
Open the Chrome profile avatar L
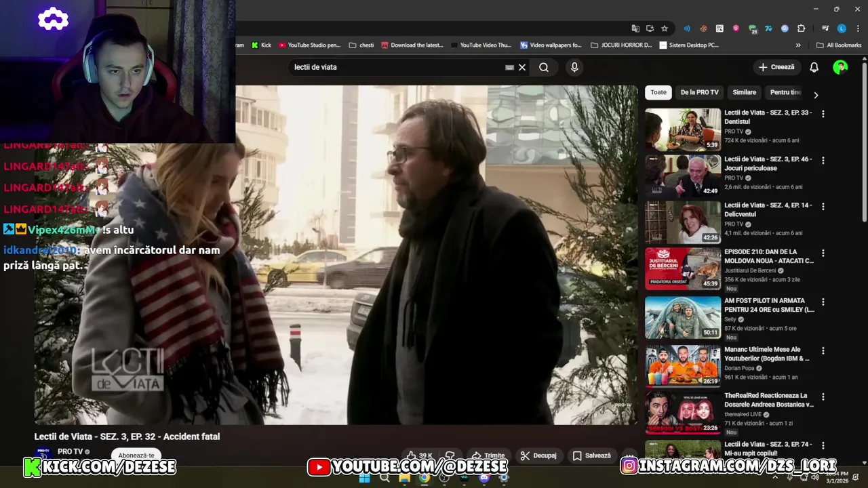pyautogui.click(x=842, y=28)
